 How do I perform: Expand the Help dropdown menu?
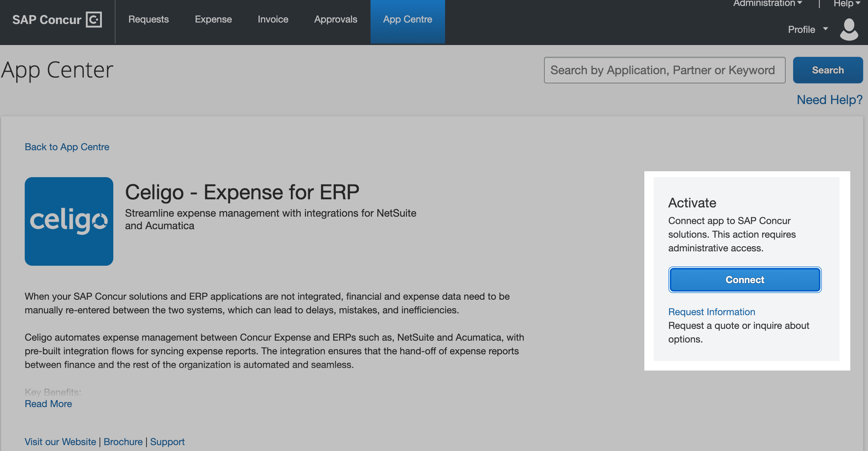tap(847, 4)
